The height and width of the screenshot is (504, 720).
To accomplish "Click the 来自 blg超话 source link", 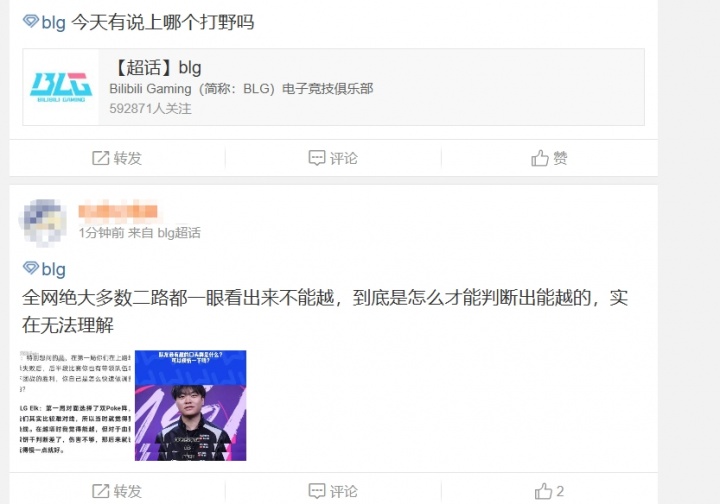I will click(x=164, y=233).
